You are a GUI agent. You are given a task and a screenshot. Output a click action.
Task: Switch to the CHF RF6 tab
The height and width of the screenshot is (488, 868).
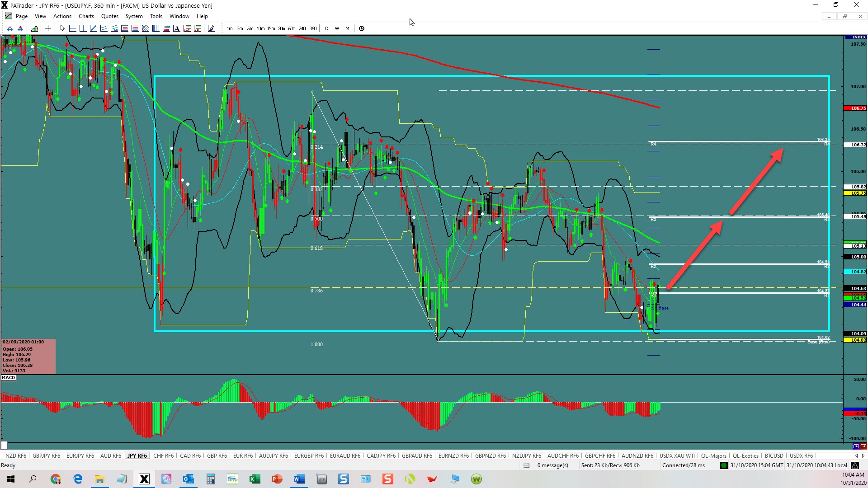tap(163, 455)
